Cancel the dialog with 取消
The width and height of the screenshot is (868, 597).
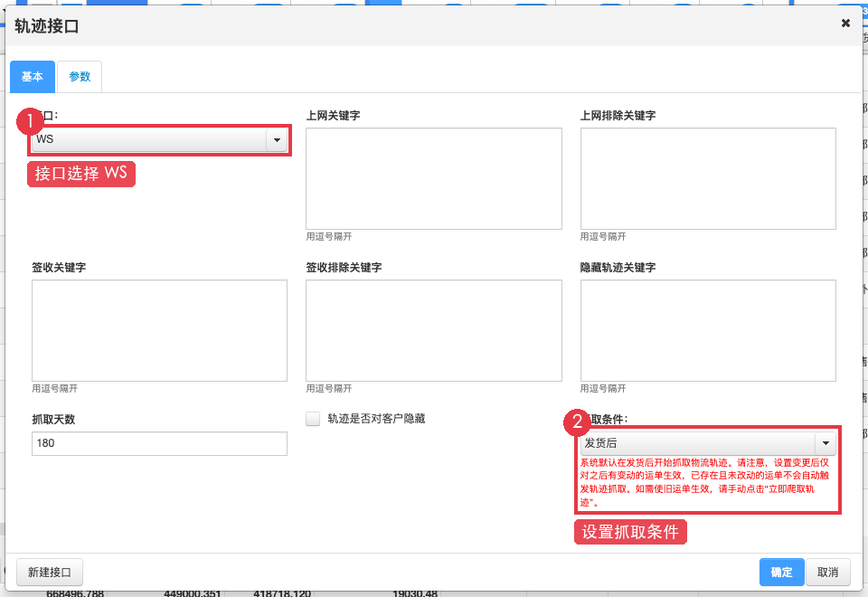click(827, 572)
